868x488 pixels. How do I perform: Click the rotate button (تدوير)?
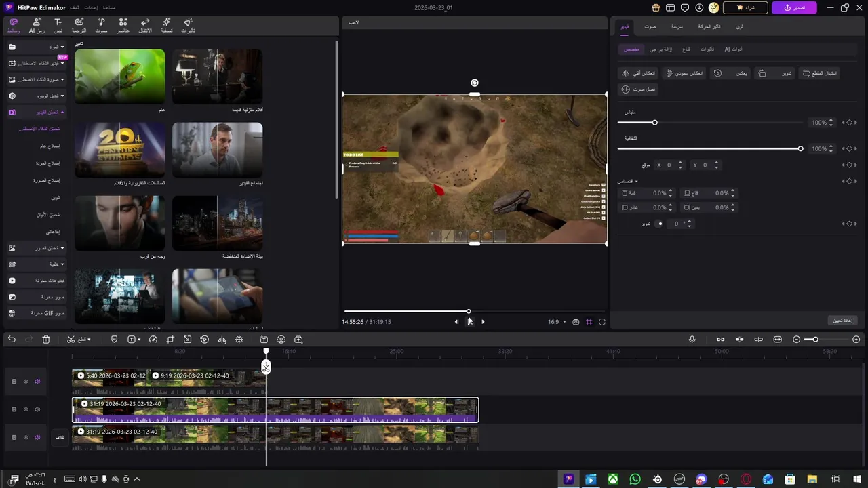coord(775,73)
